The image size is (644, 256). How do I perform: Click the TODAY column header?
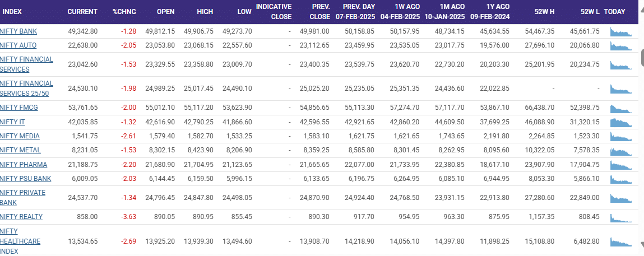pos(614,12)
